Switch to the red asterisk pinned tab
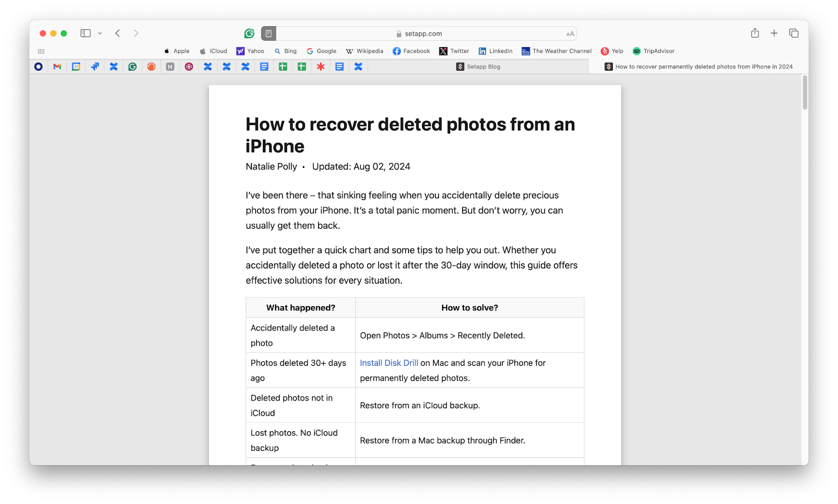Image resolution: width=838 pixels, height=504 pixels. pos(321,66)
